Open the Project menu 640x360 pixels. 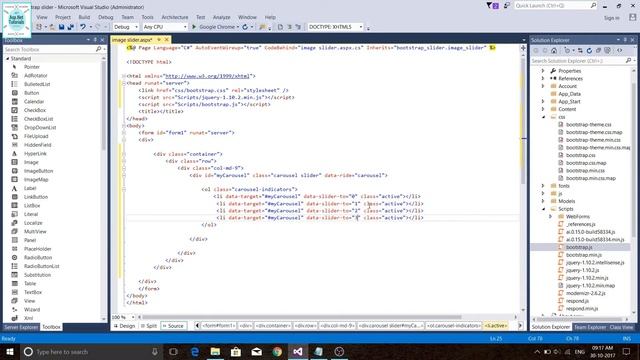63,17
